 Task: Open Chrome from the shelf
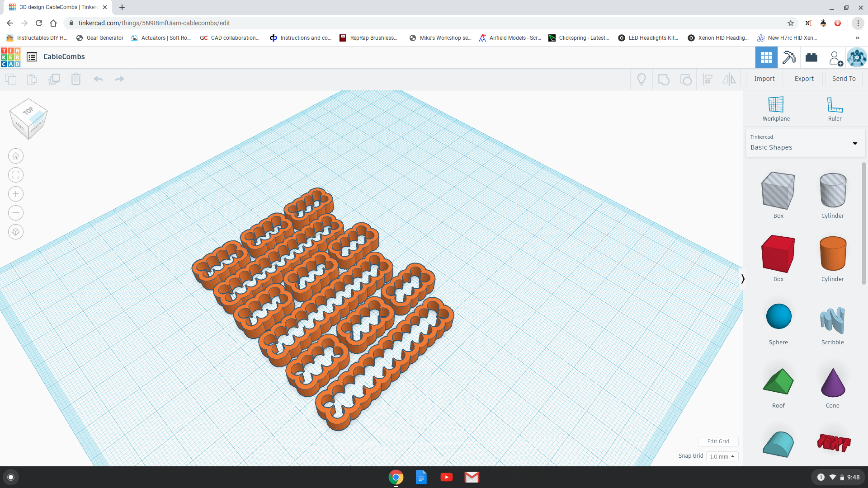pos(396,477)
